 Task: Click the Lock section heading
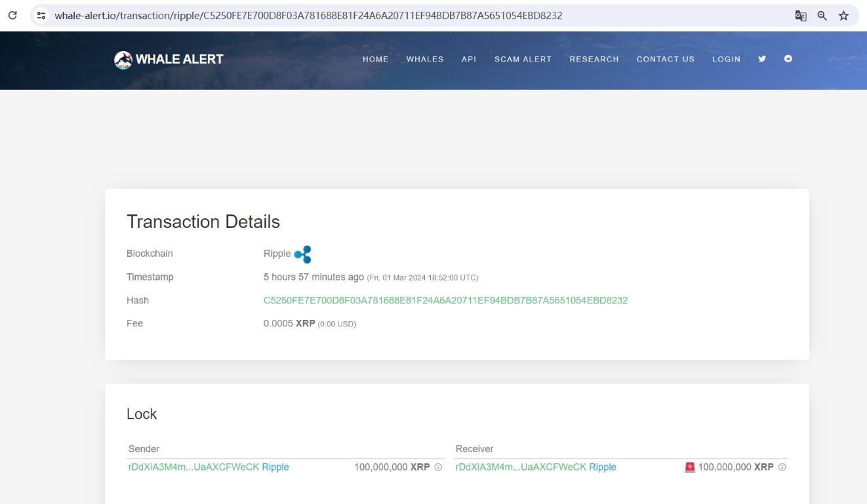coord(142,414)
